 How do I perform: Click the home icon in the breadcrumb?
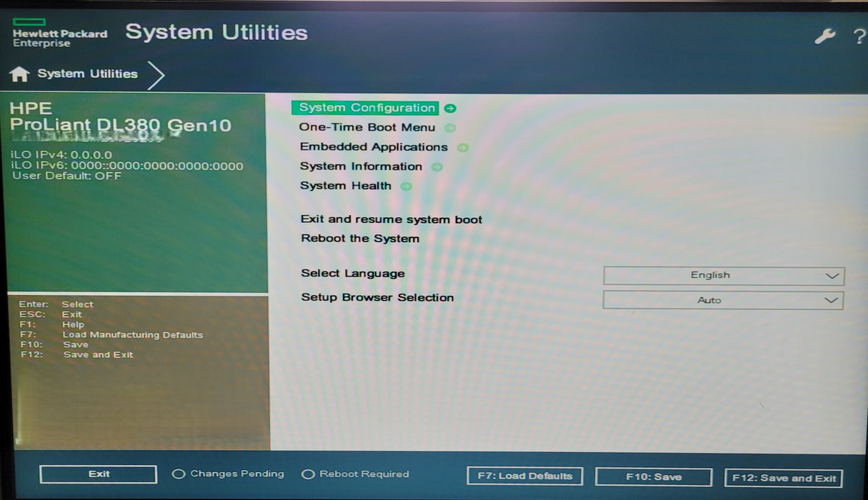point(19,74)
